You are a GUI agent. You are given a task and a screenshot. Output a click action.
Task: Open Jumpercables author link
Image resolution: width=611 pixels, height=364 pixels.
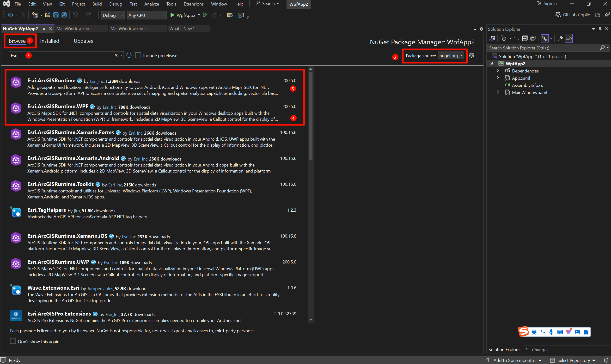(100, 288)
